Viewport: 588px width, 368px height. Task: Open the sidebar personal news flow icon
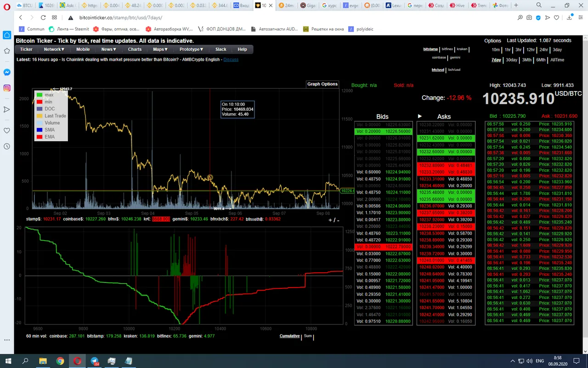click(x=7, y=109)
